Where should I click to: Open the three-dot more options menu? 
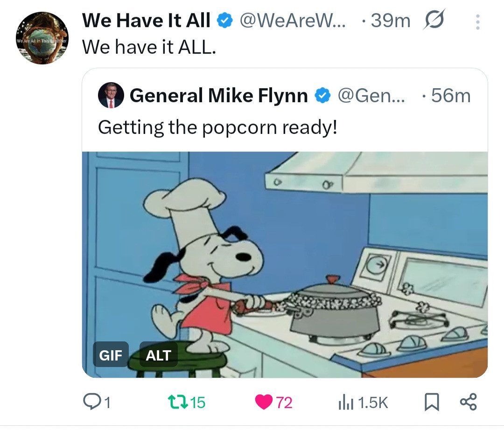477,21
